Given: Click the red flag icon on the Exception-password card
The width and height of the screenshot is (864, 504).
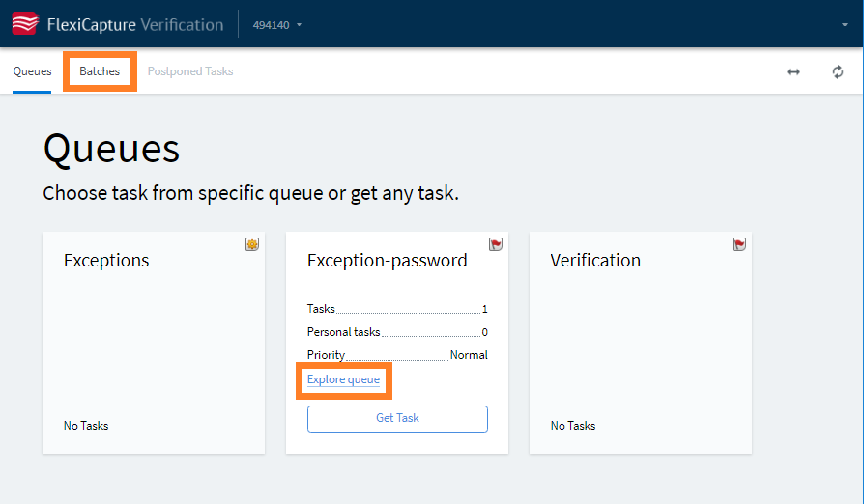Looking at the screenshot, I should point(496,244).
